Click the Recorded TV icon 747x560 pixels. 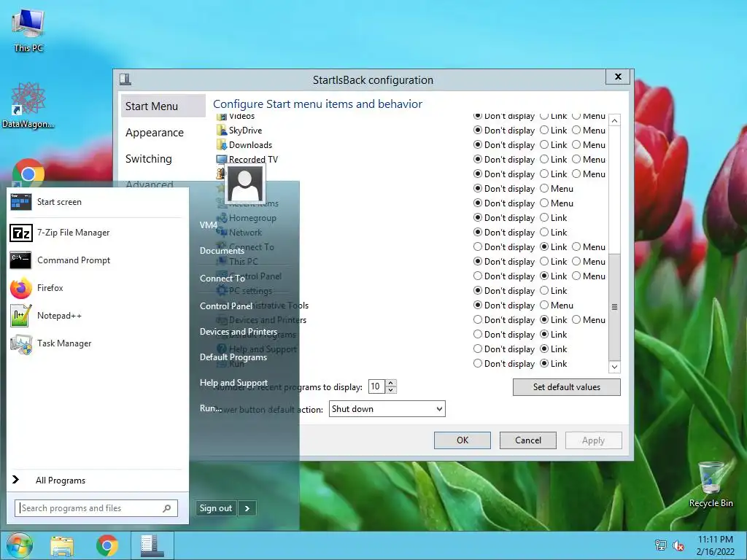coord(222,160)
